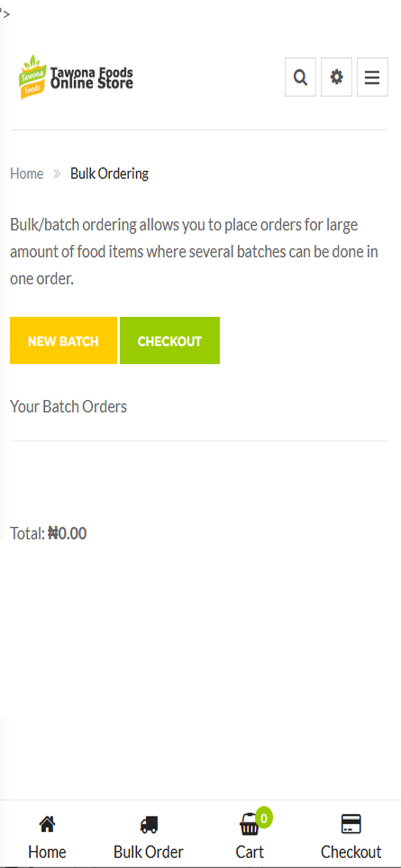The image size is (401, 868).
Task: Open the hamburger menu
Action: [x=372, y=77]
